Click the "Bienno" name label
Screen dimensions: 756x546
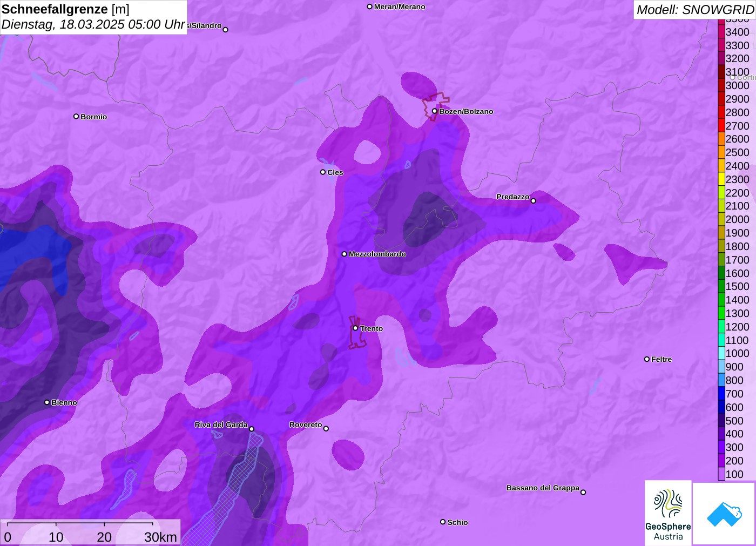[64, 402]
